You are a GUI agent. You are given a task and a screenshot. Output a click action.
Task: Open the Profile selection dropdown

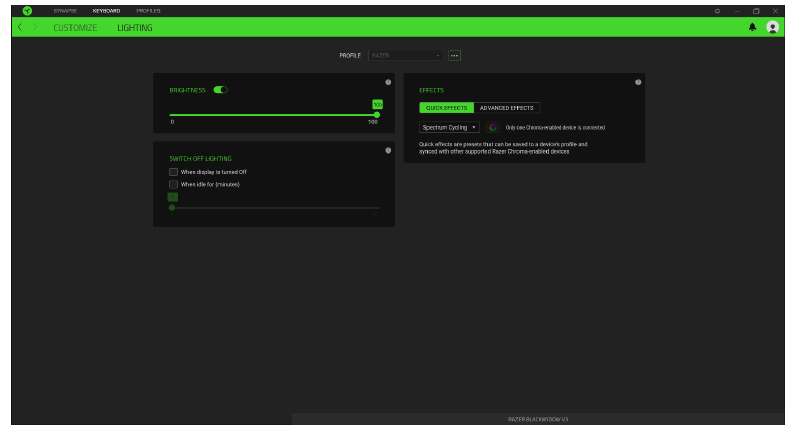406,55
